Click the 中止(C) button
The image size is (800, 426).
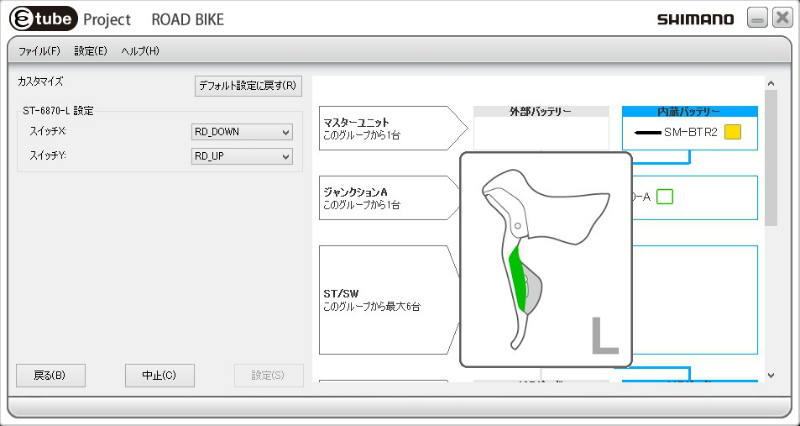[x=160, y=375]
